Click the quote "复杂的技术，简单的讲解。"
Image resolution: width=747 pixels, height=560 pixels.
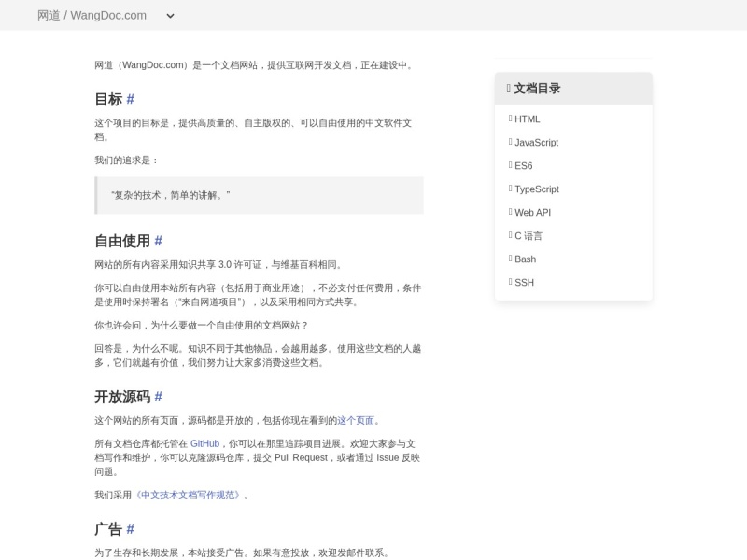[x=171, y=195]
